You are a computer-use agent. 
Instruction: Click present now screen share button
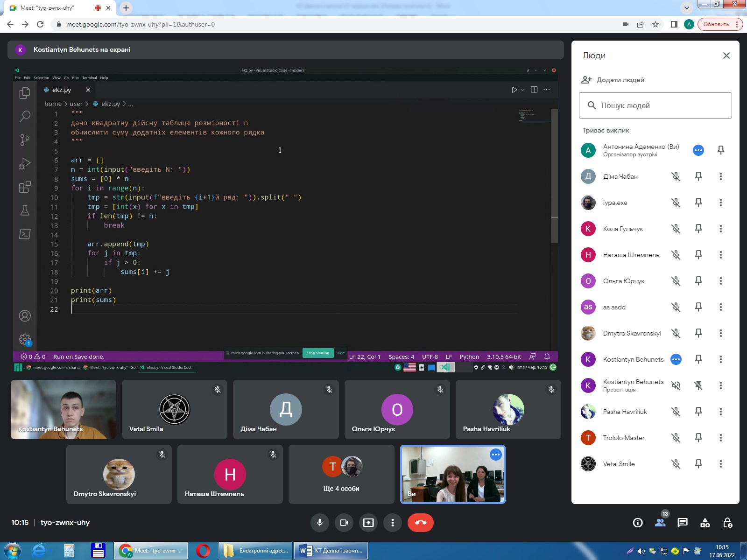click(x=368, y=523)
